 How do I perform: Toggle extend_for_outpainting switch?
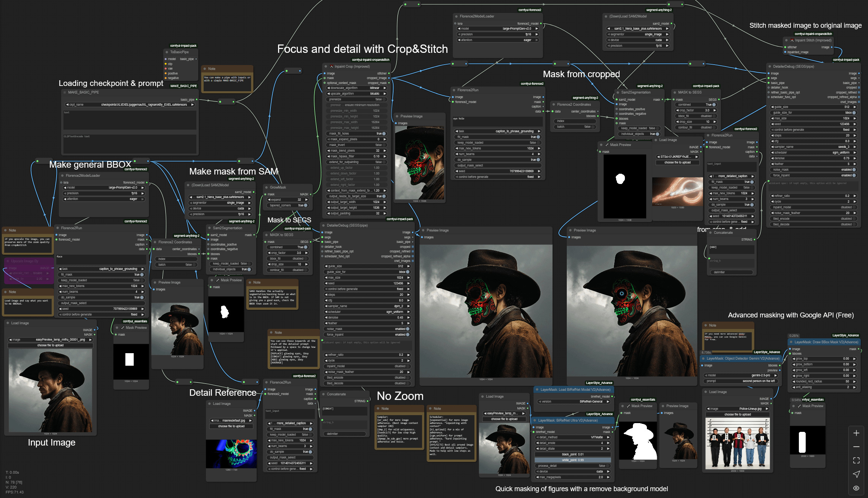point(356,162)
